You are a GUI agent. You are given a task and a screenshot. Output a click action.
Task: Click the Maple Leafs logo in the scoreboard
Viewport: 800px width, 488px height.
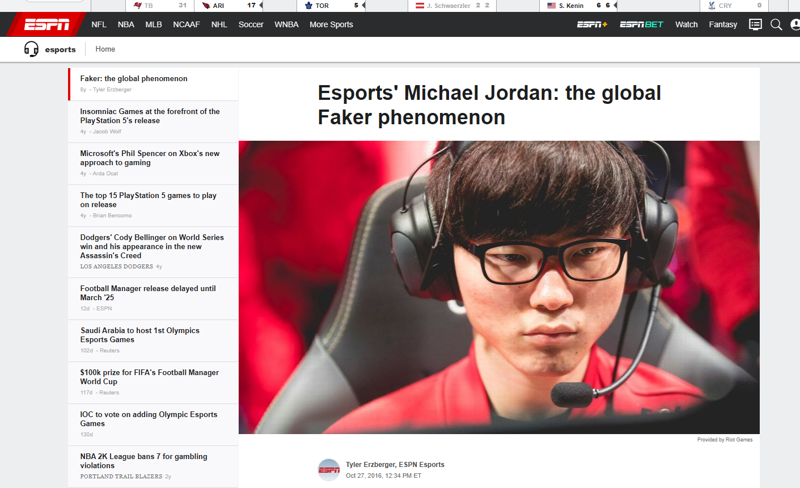coord(308,6)
